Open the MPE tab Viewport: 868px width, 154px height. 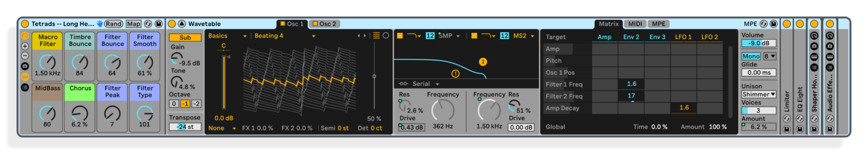(x=658, y=24)
